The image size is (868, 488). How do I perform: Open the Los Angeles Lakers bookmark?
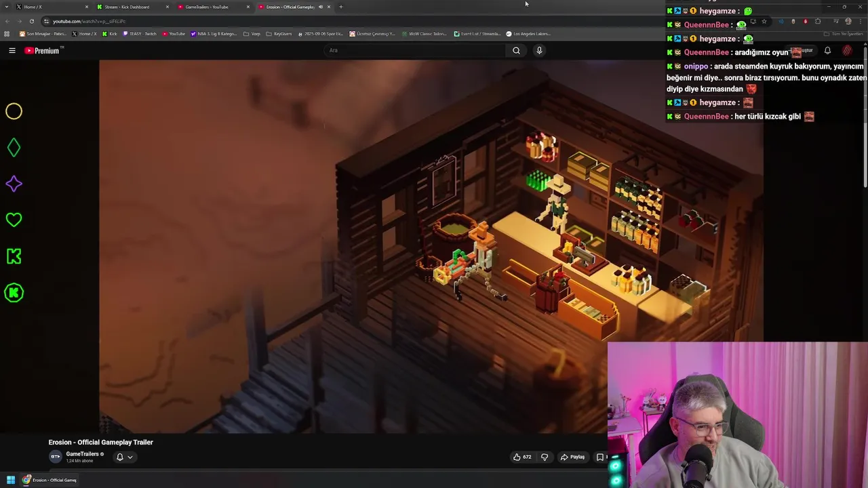coord(528,34)
